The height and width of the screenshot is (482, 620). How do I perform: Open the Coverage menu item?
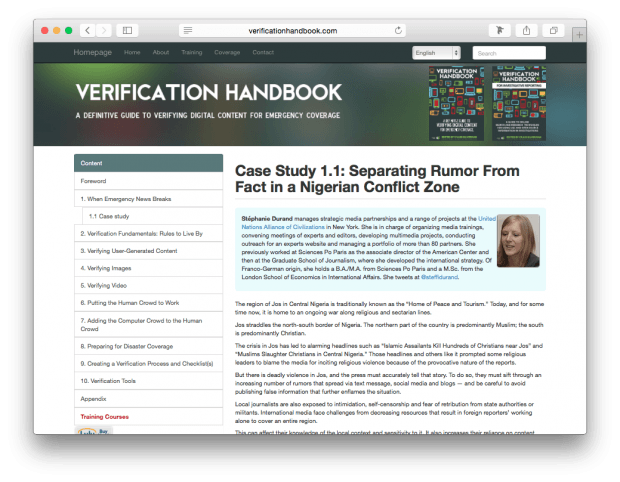pyautogui.click(x=227, y=52)
